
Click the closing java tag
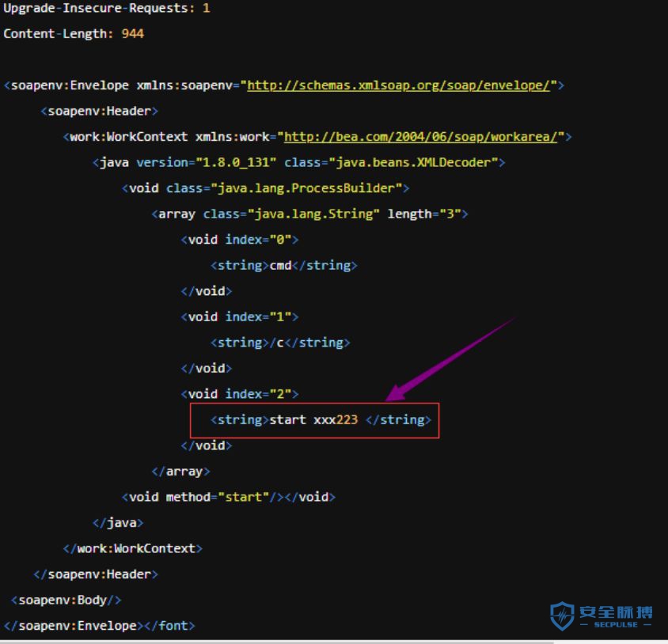pos(118,523)
